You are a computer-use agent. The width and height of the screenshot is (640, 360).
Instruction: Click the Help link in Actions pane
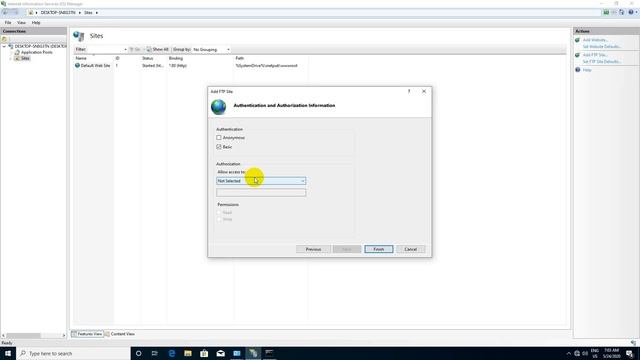coord(587,70)
